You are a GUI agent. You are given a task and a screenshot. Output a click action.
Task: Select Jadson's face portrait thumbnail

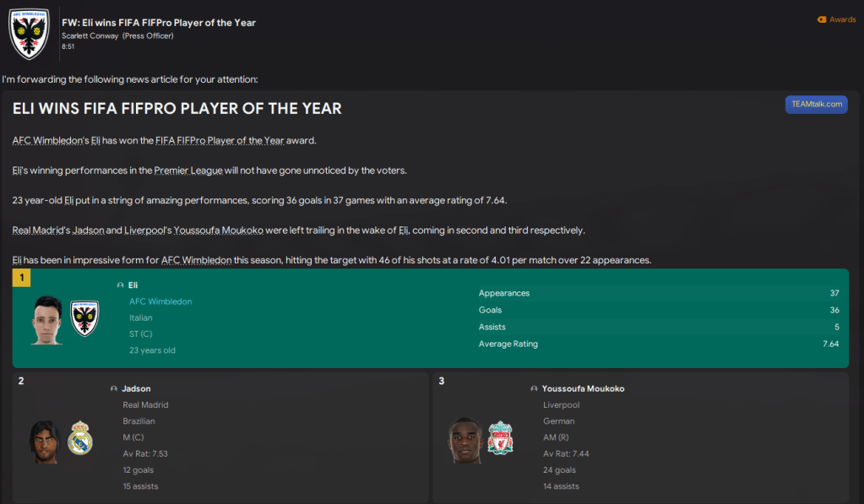tap(46, 441)
